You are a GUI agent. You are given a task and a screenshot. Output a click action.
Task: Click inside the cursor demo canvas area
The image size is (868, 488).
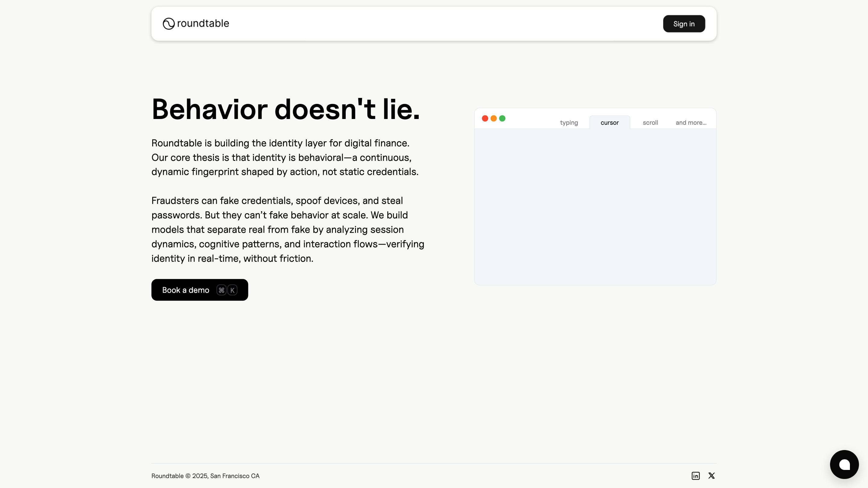[595, 206]
